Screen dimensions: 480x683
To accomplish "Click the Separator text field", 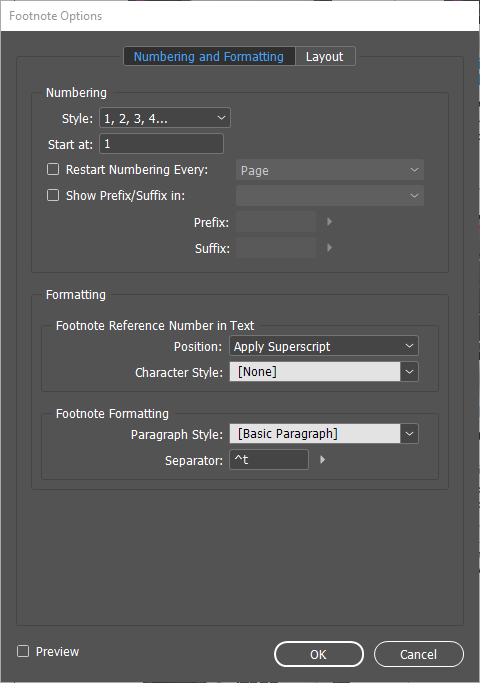I will (x=269, y=460).
